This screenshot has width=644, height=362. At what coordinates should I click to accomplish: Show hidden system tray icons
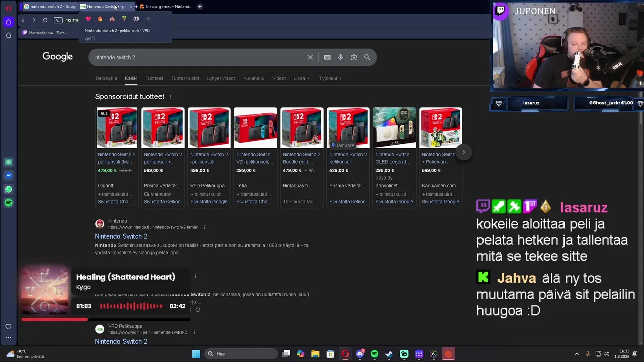pos(577,354)
